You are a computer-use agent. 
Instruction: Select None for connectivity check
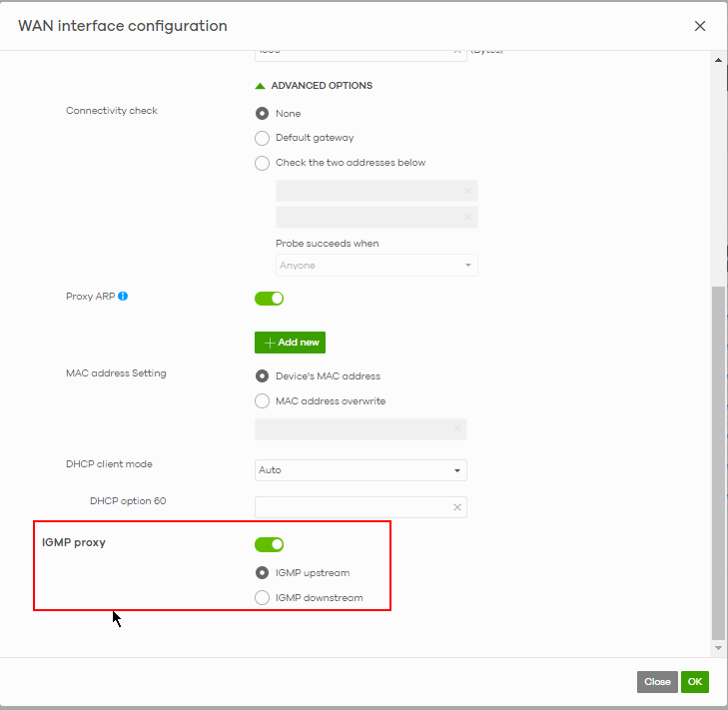(263, 114)
